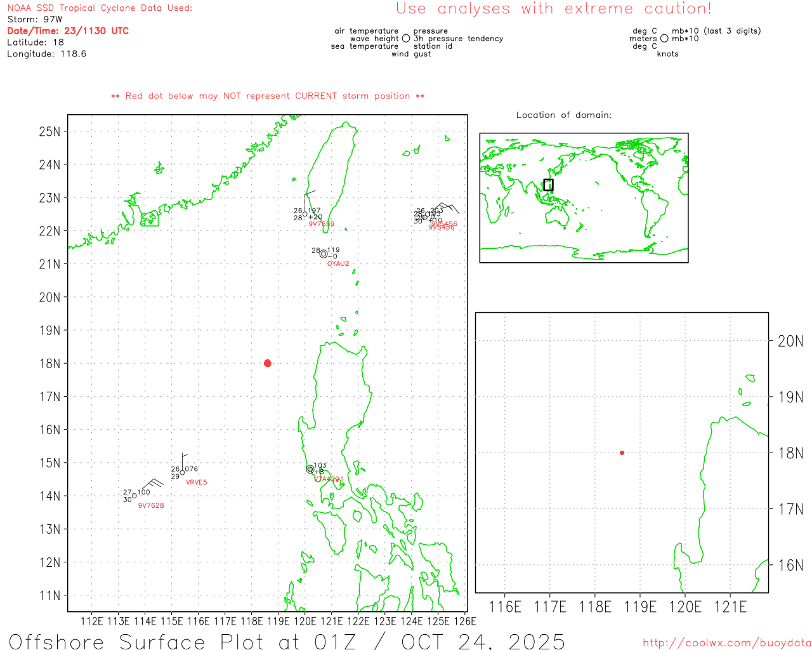Click the red 9V7659 station ID label
Image resolution: width=812 pixels, height=650 pixels.
pyautogui.click(x=321, y=224)
